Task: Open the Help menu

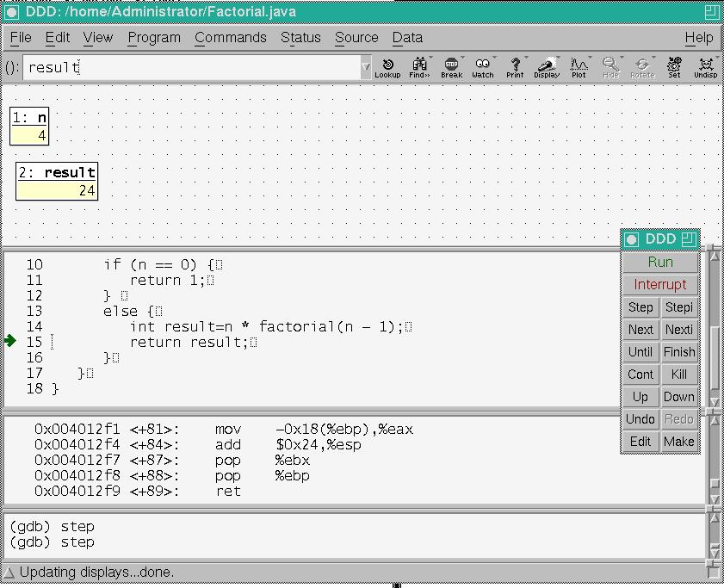Action: pos(699,37)
